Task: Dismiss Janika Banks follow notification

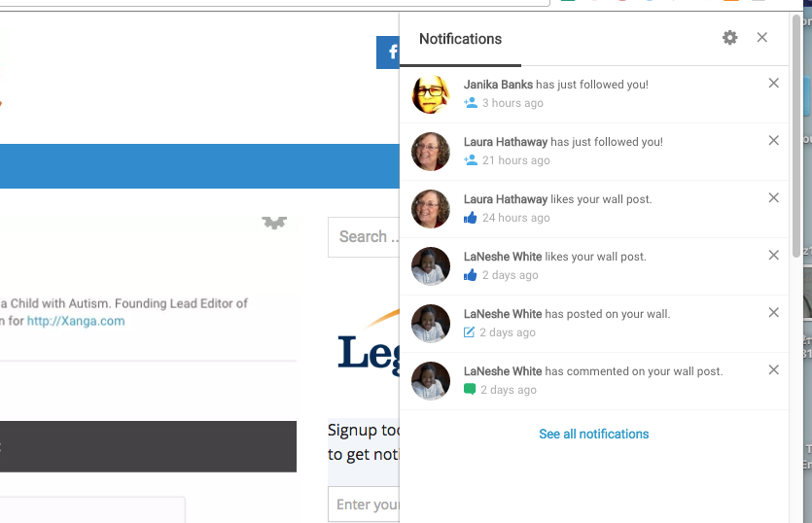Action: pyautogui.click(x=774, y=84)
